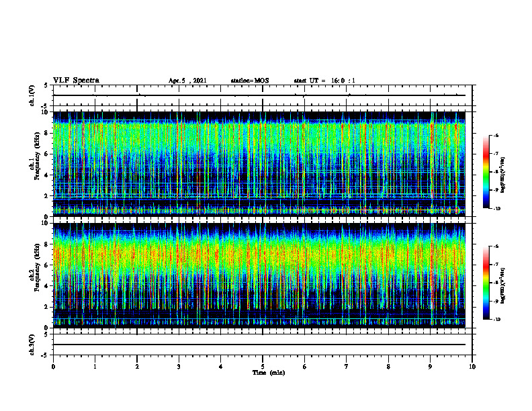Select the "start UT = 16: 0 : 1" text
Viewport: 532px width, 411px height.
click(x=324, y=81)
